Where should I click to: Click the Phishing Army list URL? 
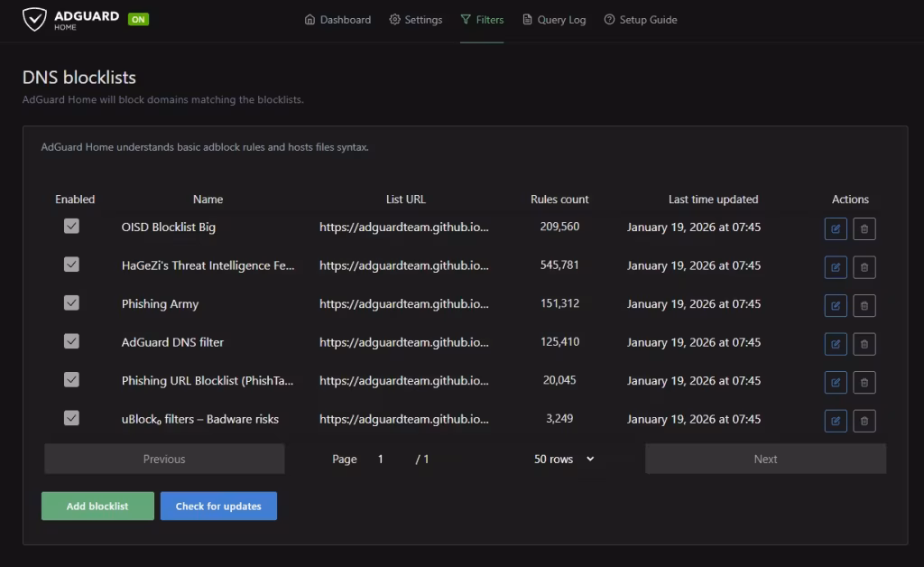(404, 303)
